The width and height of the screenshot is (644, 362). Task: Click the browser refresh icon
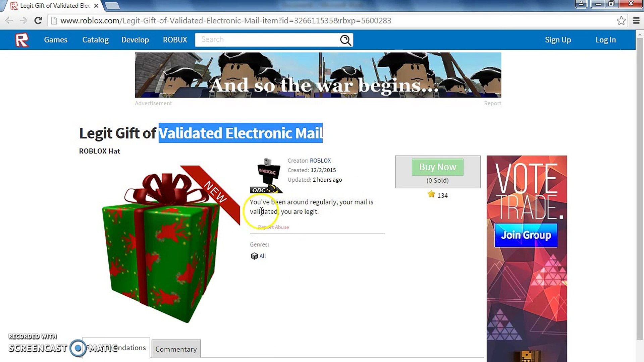pos(38,20)
